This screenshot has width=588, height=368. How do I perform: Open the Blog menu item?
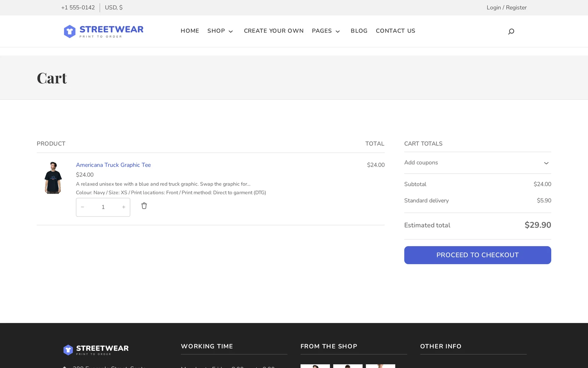359,31
